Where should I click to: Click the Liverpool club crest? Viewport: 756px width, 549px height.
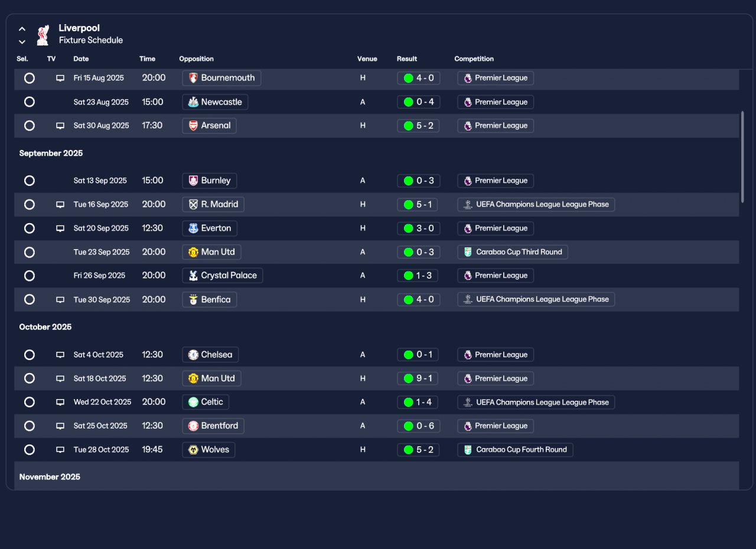tap(43, 35)
